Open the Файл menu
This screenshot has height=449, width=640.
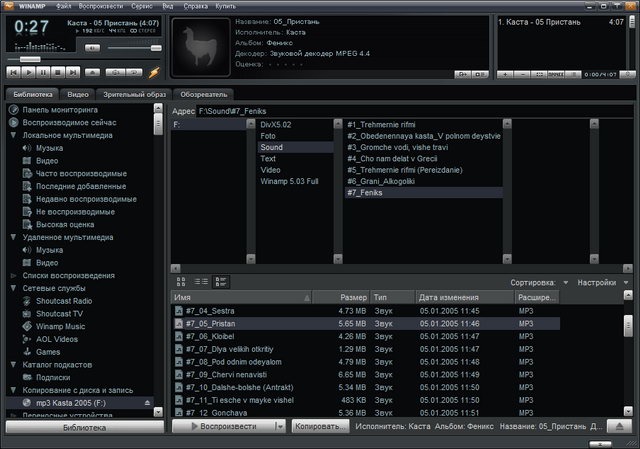63,6
